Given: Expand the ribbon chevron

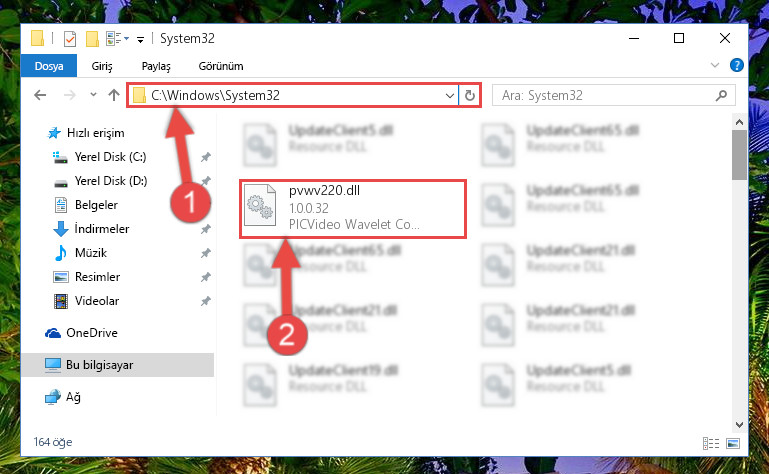Looking at the screenshot, I should click(x=715, y=65).
